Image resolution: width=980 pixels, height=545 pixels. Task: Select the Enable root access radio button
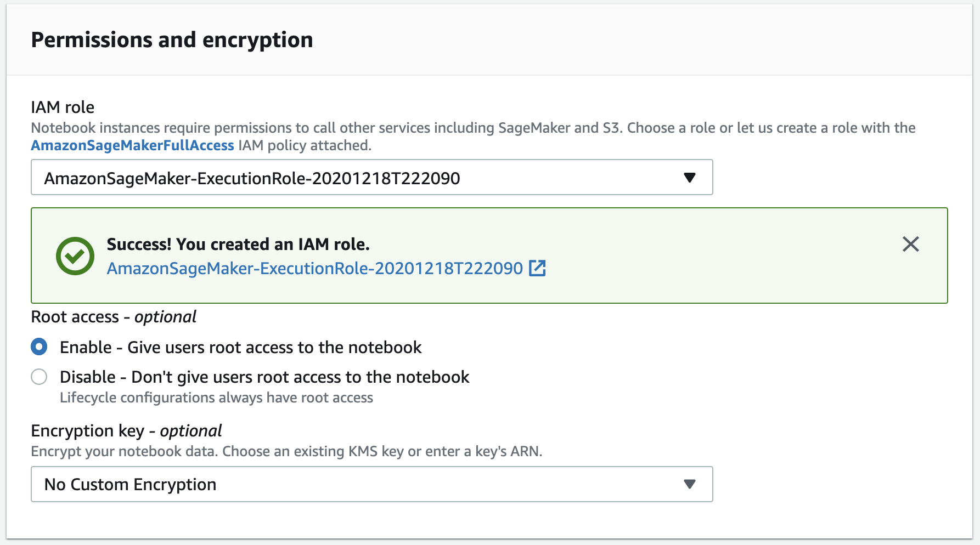click(x=39, y=347)
